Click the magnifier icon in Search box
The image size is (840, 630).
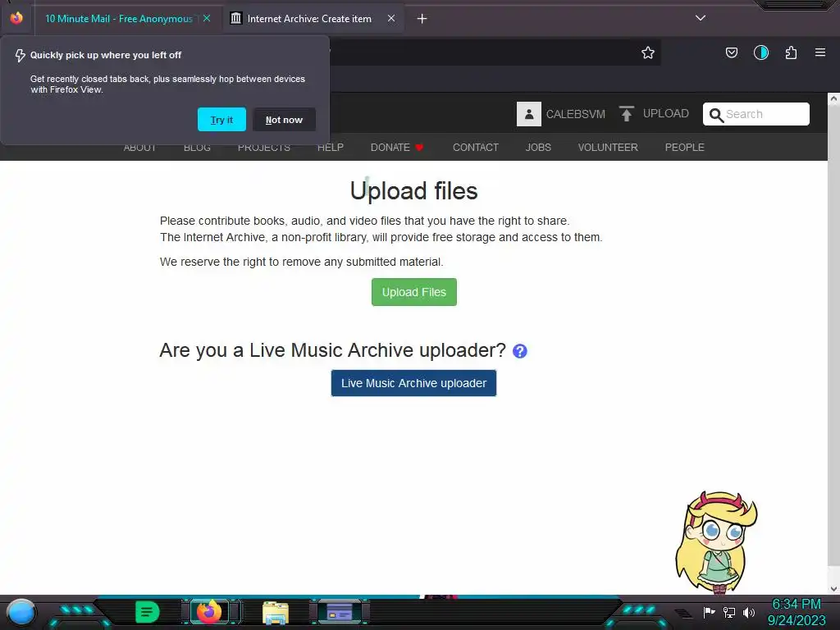point(716,115)
